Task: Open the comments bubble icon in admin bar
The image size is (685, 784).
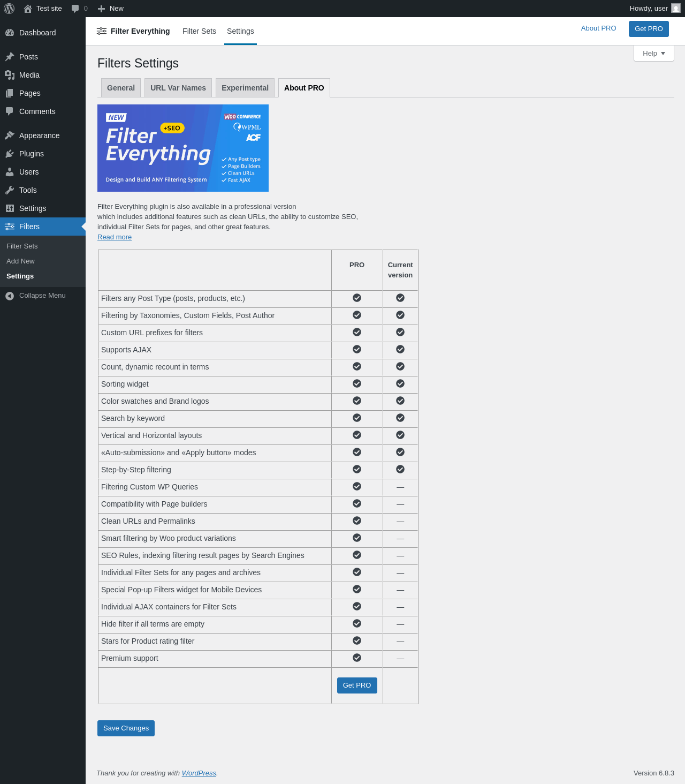Action: (75, 9)
